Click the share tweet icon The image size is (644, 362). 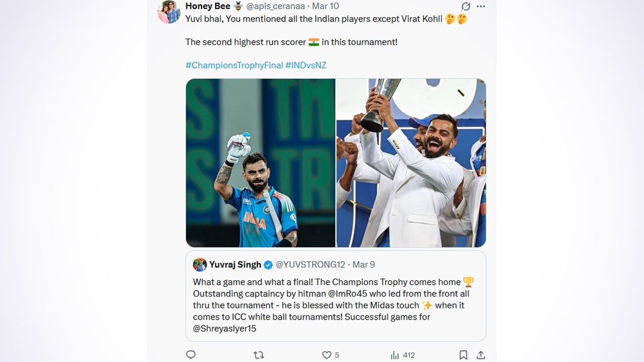(481, 354)
